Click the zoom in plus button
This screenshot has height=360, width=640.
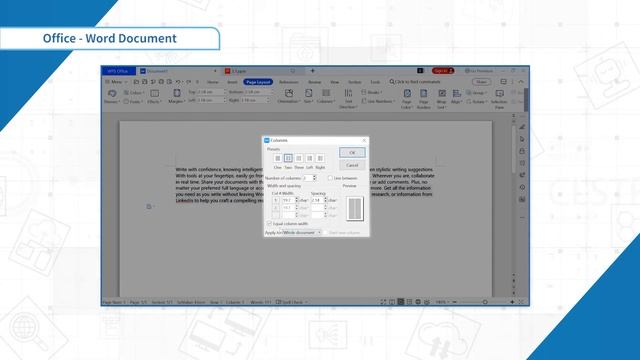click(512, 302)
